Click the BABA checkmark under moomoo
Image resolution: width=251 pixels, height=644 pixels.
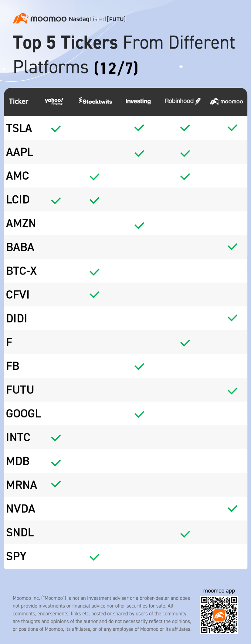[x=232, y=247]
